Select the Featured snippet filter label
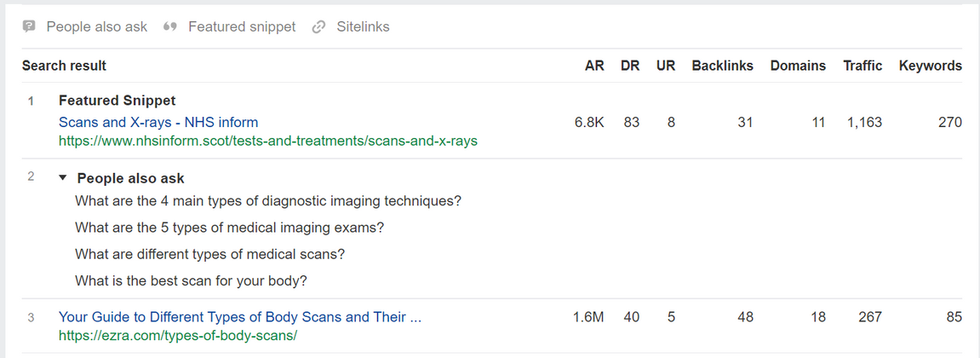980x358 pixels. (242, 27)
